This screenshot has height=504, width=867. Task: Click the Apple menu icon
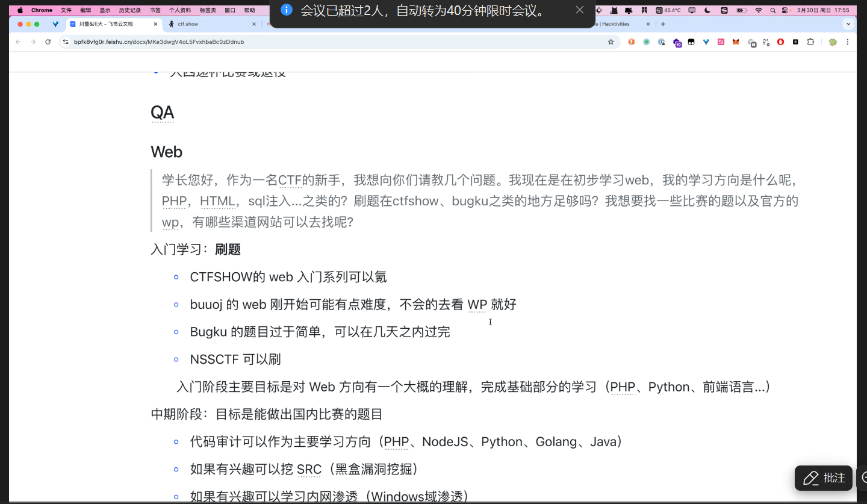(x=20, y=10)
